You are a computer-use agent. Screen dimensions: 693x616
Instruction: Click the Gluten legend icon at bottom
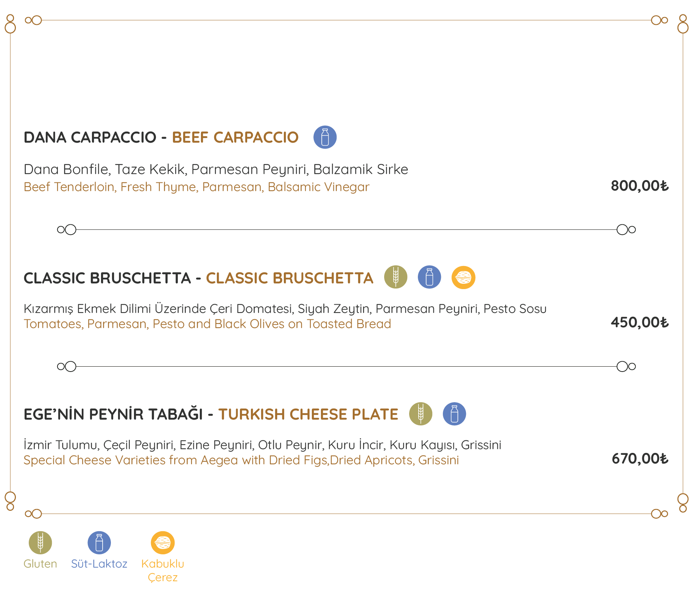tap(40, 543)
